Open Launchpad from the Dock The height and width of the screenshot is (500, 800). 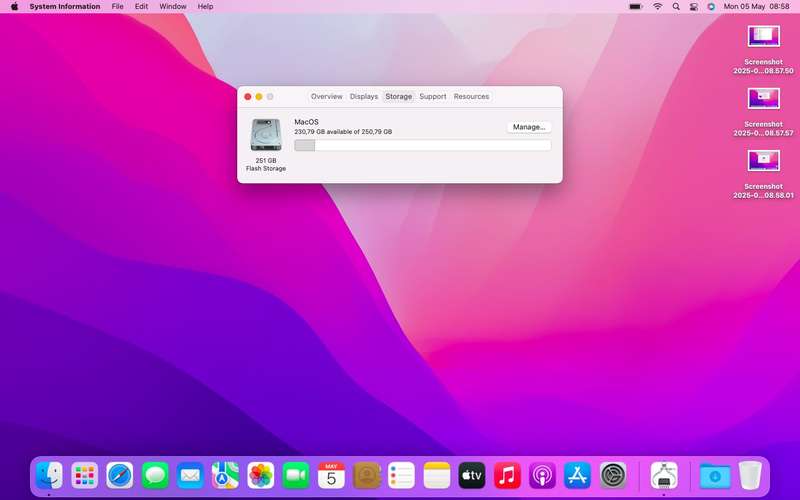coord(84,476)
